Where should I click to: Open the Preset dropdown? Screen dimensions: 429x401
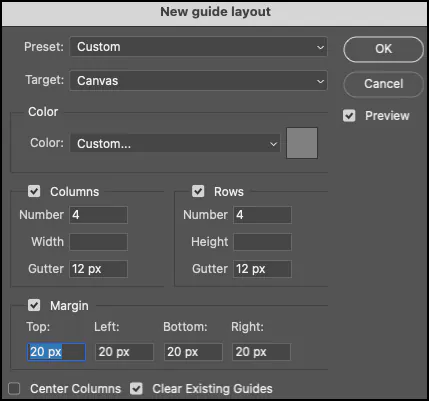click(x=198, y=47)
